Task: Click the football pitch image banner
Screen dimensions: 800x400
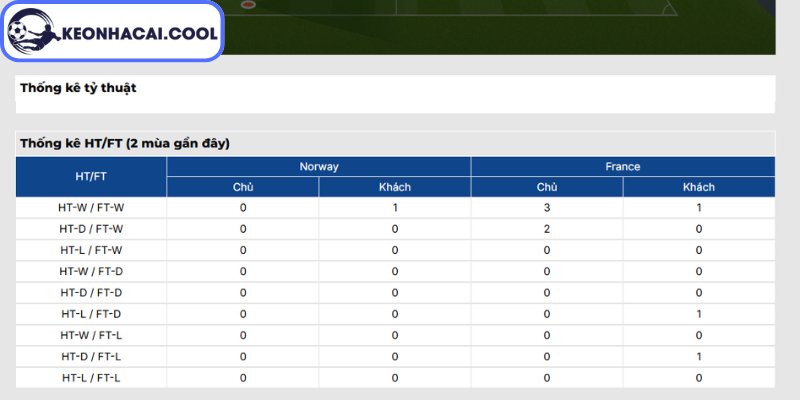Action: (x=499, y=27)
